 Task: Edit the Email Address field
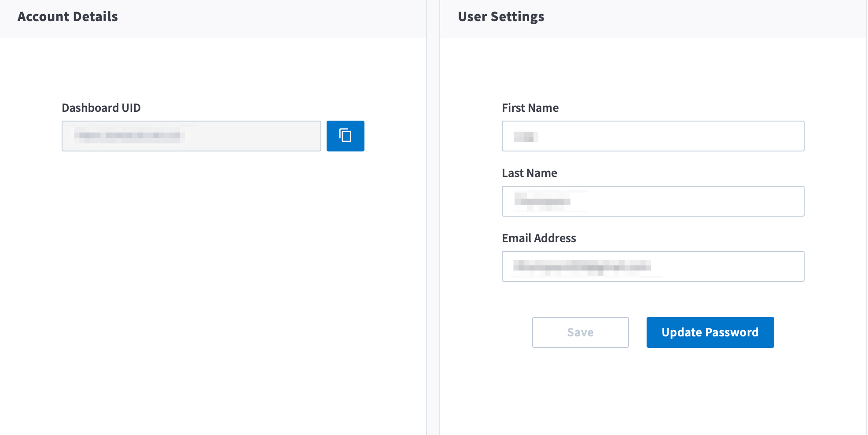653,266
